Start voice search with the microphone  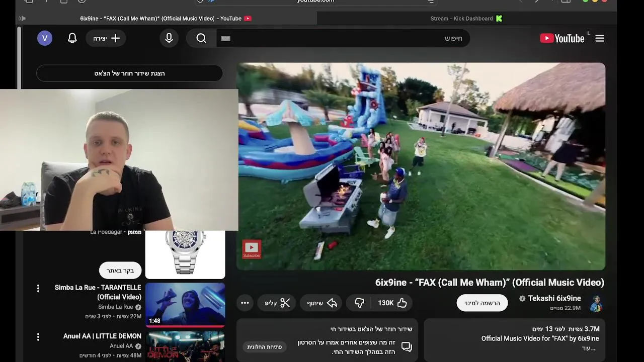pos(169,38)
